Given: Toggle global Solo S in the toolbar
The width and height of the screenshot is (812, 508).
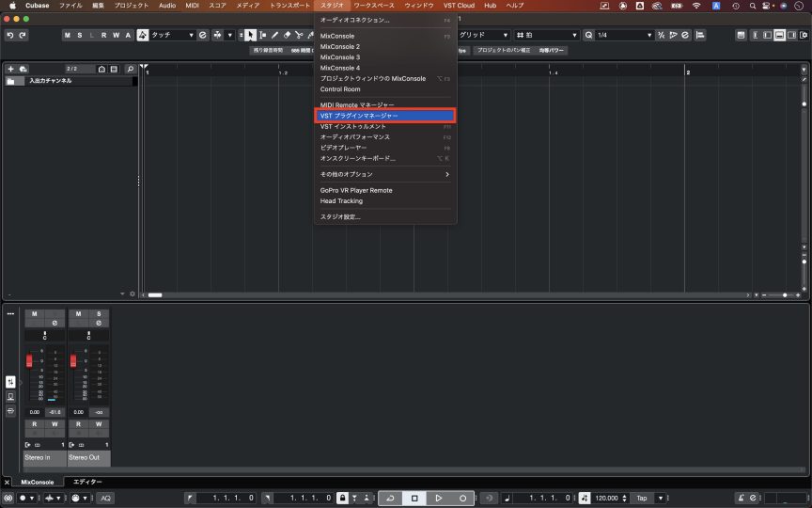Looking at the screenshot, I should point(80,35).
